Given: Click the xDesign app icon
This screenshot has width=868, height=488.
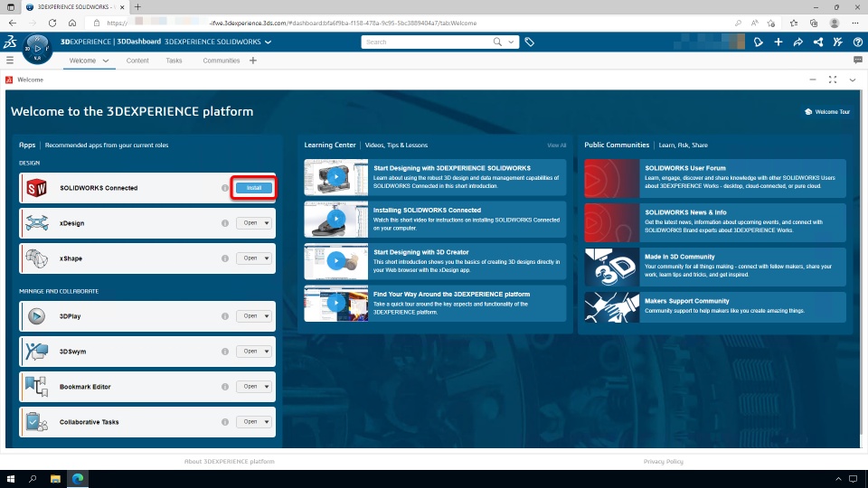Looking at the screenshot, I should pyautogui.click(x=36, y=223).
